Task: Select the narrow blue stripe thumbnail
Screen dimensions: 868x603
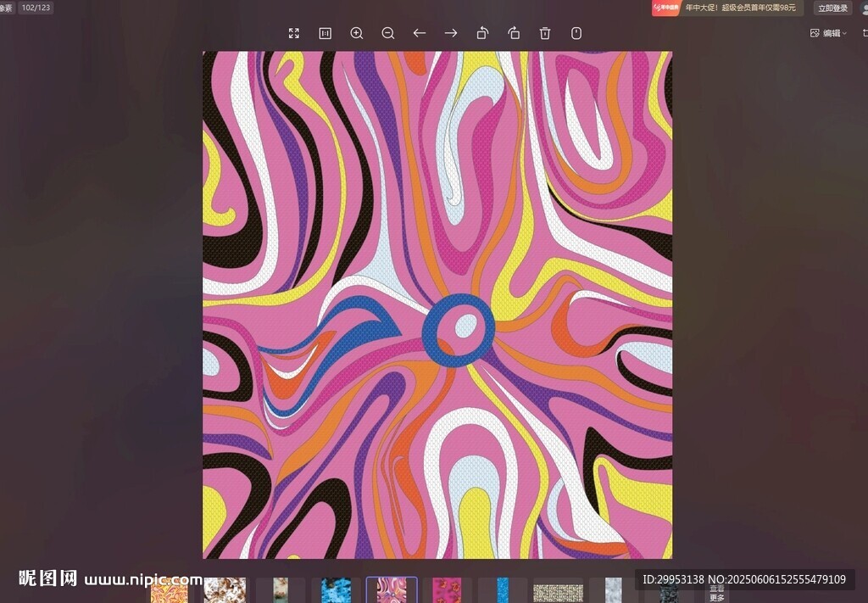Action: point(503,590)
